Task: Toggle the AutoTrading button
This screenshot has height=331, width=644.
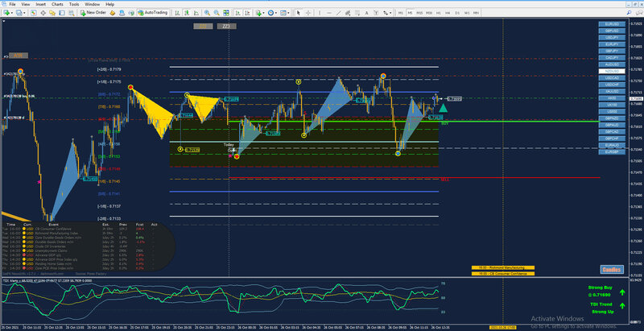Action: 153,13
